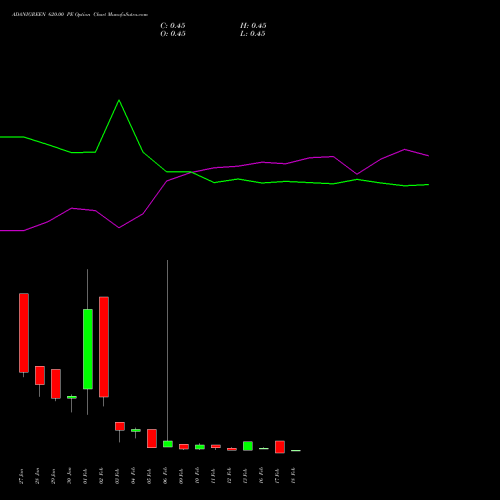Select the thin green candle for 16 Feb

264,448
